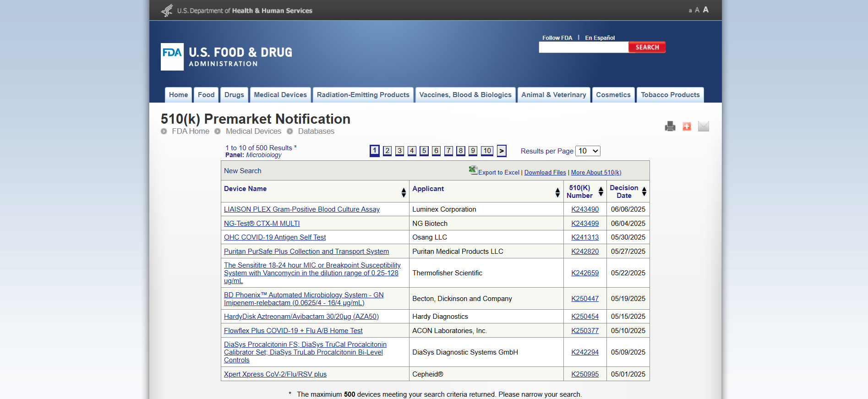Click the red SEARCH button
Image resolution: width=868 pixels, height=399 pixels.
tap(647, 47)
